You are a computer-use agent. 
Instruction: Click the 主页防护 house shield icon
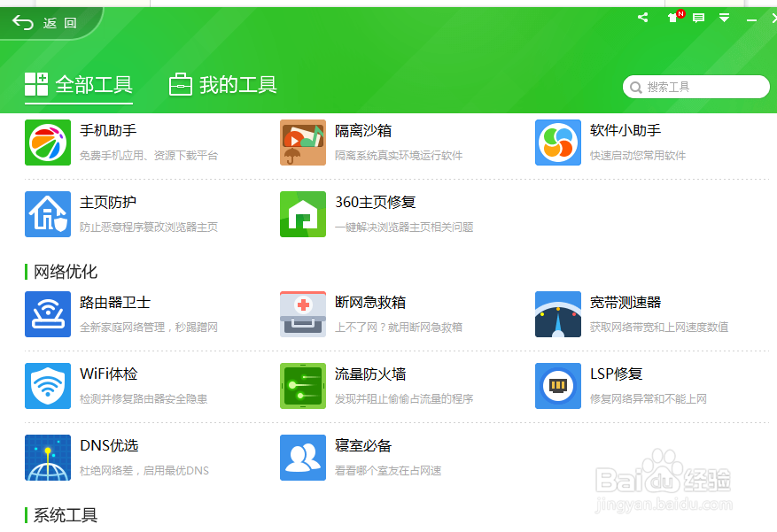point(48,214)
